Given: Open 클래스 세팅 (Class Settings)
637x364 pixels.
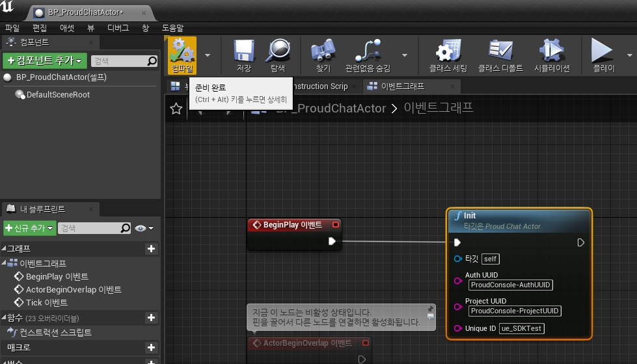Looking at the screenshot, I should [448, 51].
